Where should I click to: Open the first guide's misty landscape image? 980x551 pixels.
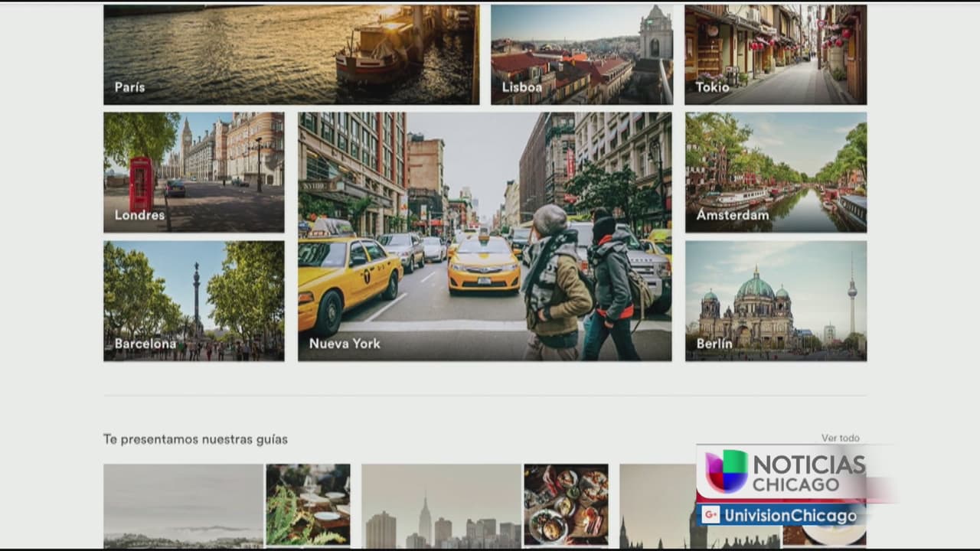point(183,505)
